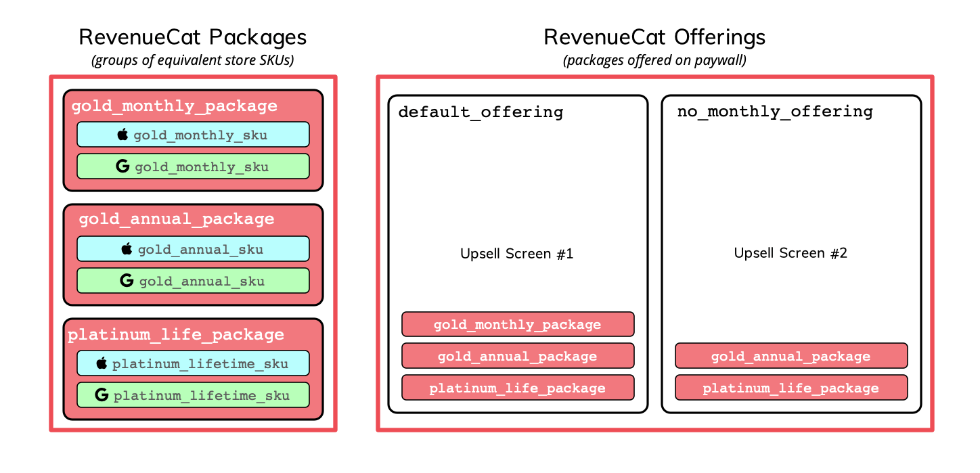The height and width of the screenshot is (473, 980).
Task: Click gold_monthly_package in default_offering
Action: click(x=518, y=324)
